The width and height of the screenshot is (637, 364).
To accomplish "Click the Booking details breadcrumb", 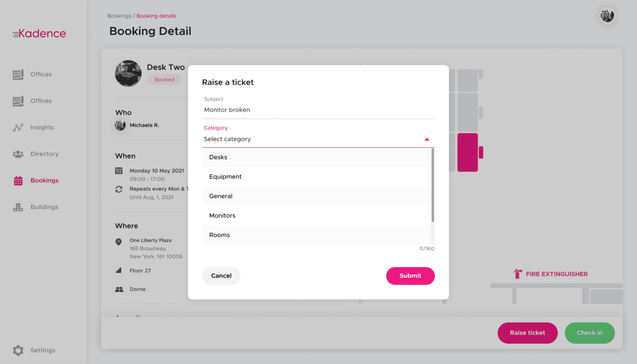I will [156, 16].
